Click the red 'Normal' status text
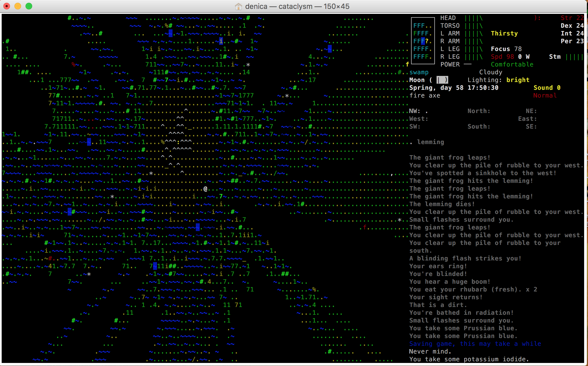588x366 pixels. [x=545, y=96]
